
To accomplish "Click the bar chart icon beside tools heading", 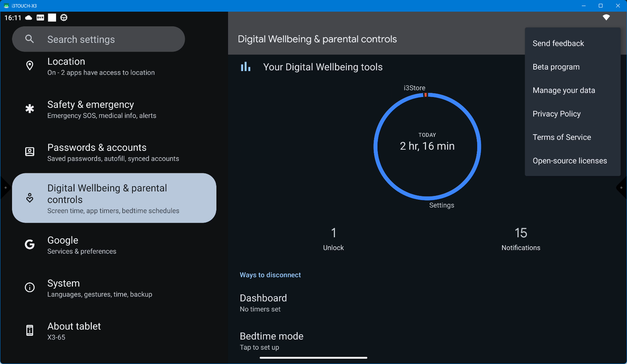I will (245, 67).
